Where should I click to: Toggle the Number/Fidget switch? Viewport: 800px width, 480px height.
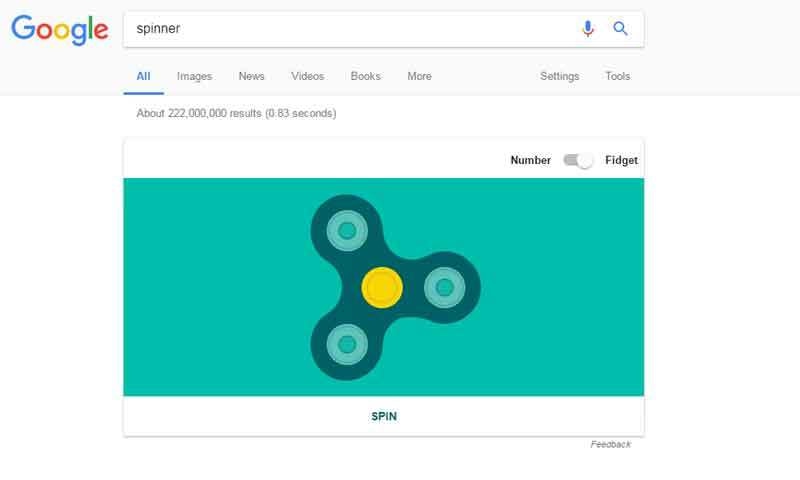click(x=578, y=160)
